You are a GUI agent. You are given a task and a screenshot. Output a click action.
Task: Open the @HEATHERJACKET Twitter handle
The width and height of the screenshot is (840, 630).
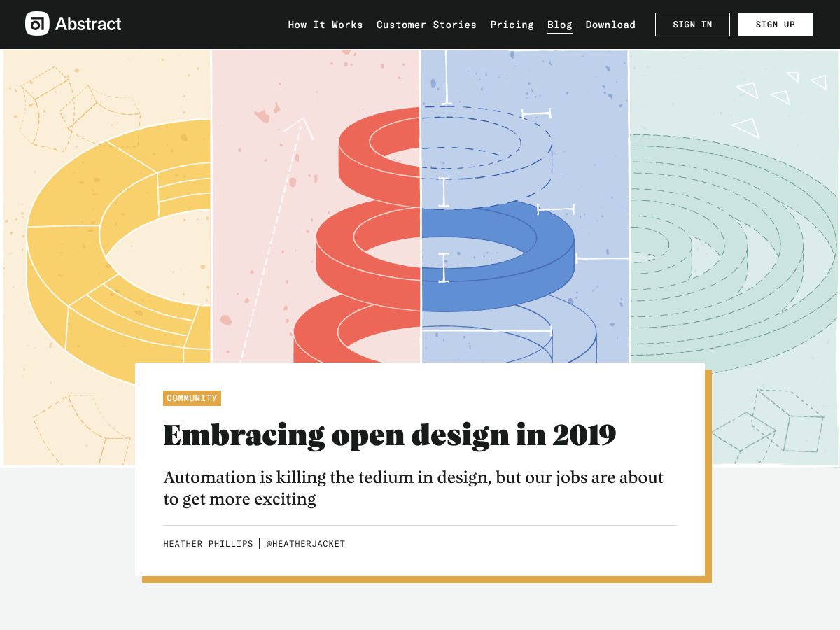306,544
